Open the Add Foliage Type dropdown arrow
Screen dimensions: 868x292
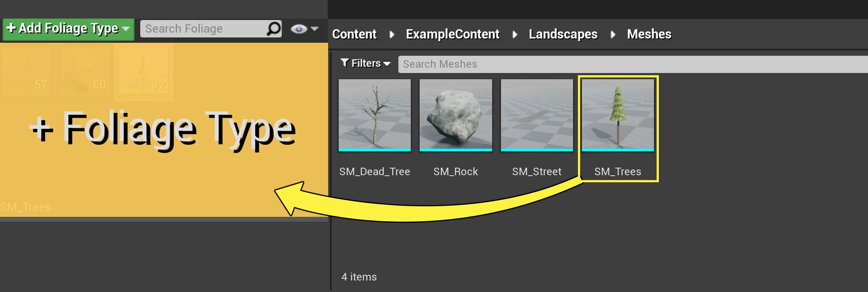point(126,29)
